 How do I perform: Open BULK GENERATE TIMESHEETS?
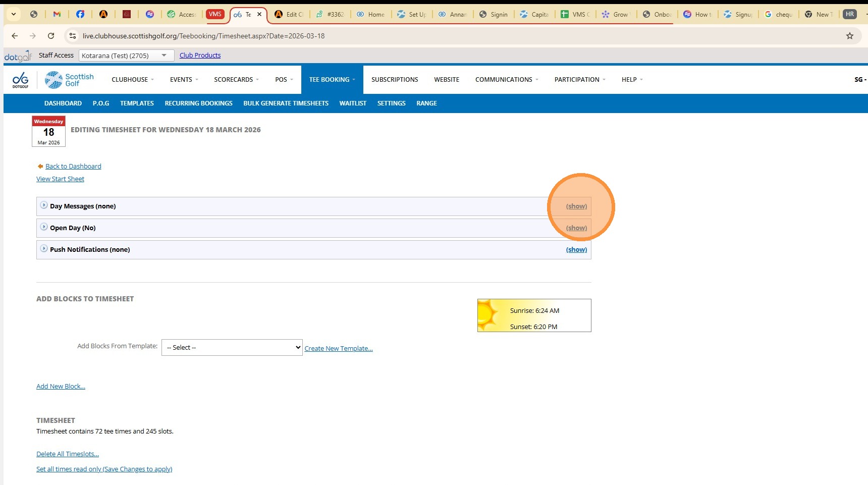coord(286,103)
